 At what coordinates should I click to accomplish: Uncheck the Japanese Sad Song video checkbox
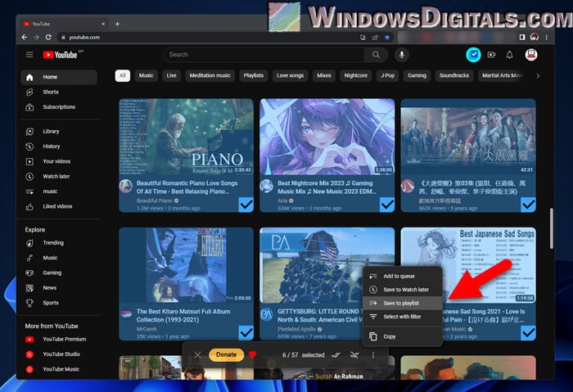[x=528, y=333]
